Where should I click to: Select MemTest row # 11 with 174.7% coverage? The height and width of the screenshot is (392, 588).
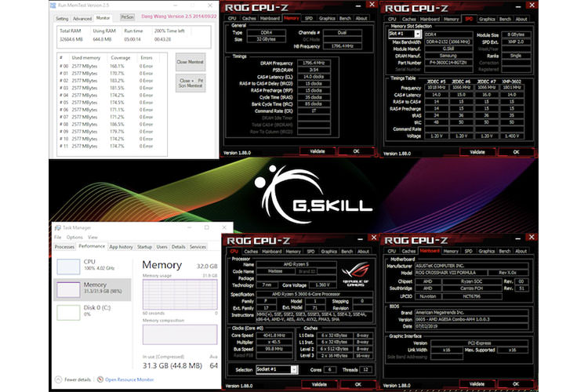coord(112,146)
